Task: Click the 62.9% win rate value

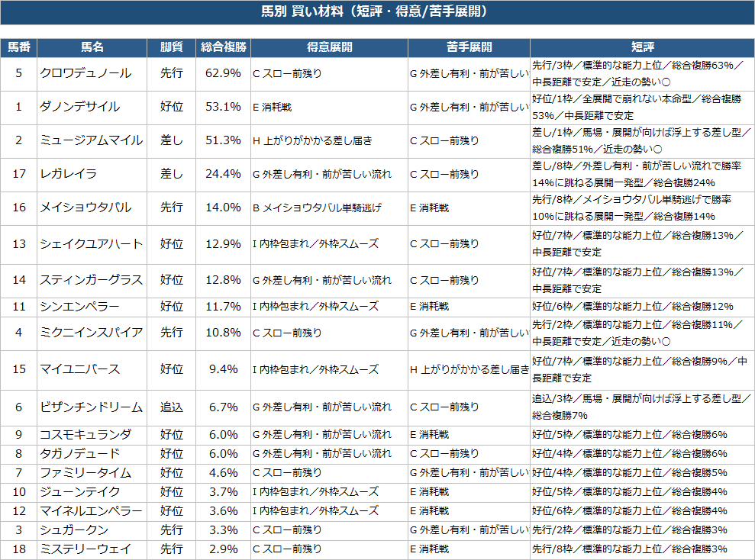Action: [x=223, y=73]
